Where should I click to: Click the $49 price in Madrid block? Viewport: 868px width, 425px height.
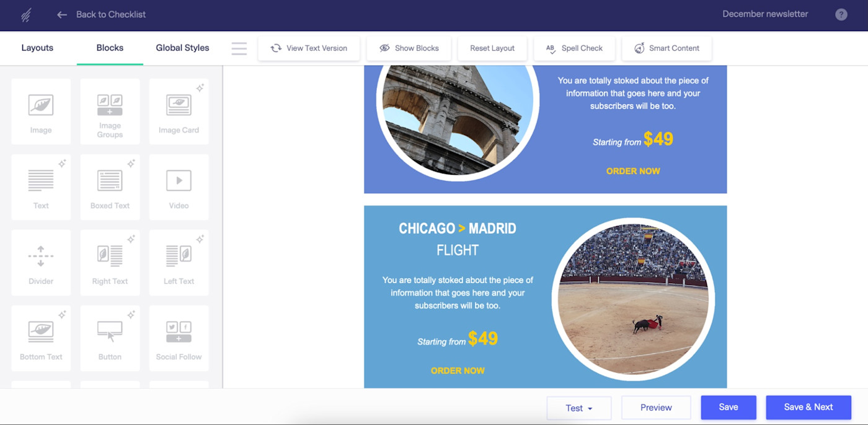(483, 338)
